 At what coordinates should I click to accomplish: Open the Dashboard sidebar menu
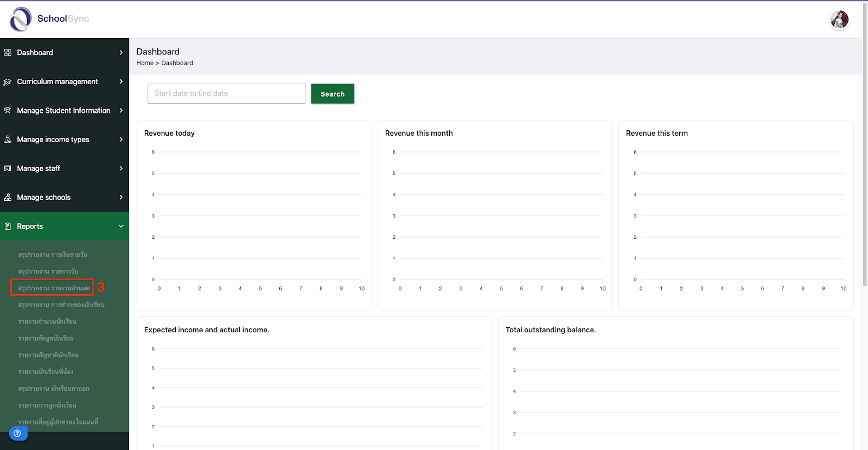[65, 53]
